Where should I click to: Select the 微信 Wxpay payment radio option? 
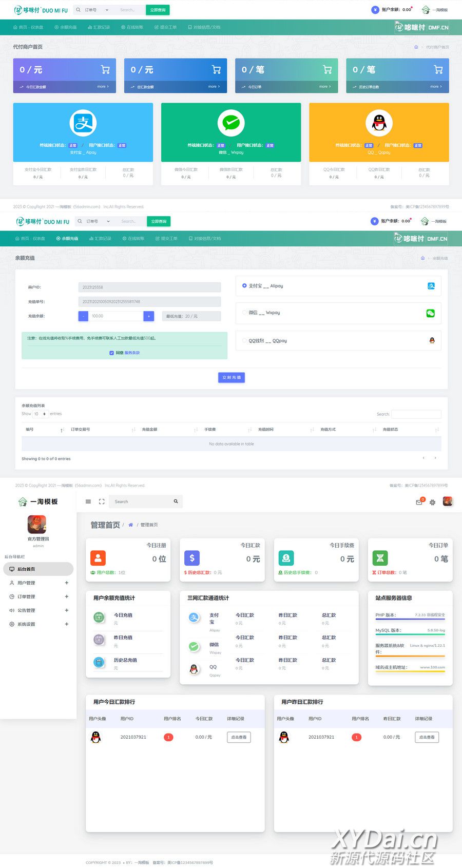pos(244,312)
